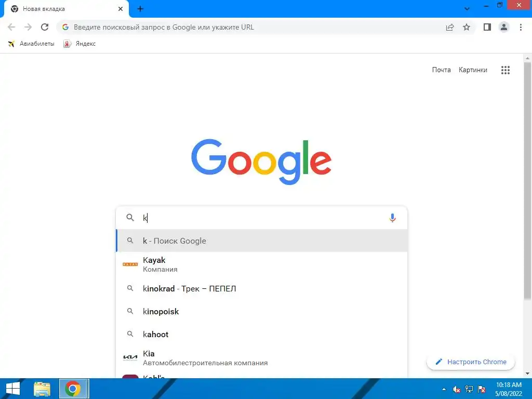Click the network tray icon
Viewport: 532px width, 399px height.
tap(469, 389)
